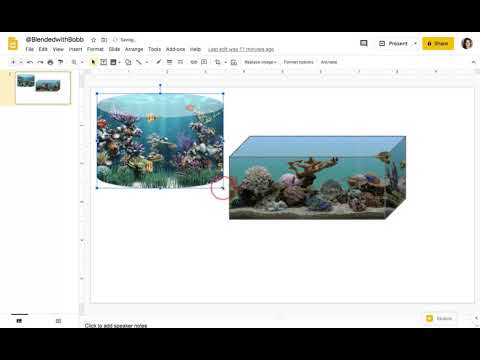Open the zoom level dropdown arrow
The width and height of the screenshot is (480, 360).
click(82, 62)
